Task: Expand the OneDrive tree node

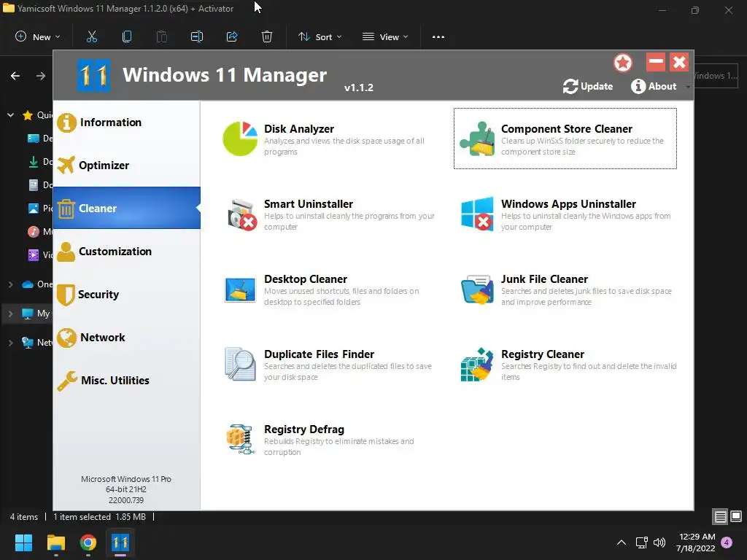Action: [10, 284]
